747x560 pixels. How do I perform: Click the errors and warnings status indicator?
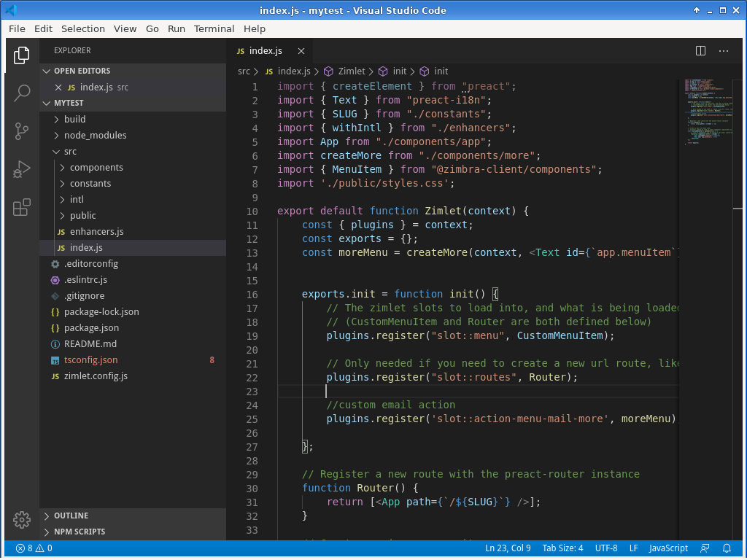pyautogui.click(x=34, y=548)
